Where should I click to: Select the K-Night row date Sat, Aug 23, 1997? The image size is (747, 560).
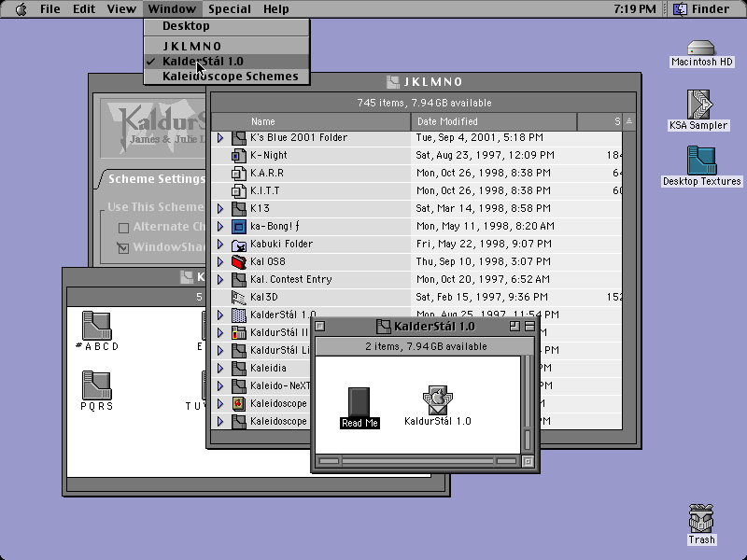[485, 155]
